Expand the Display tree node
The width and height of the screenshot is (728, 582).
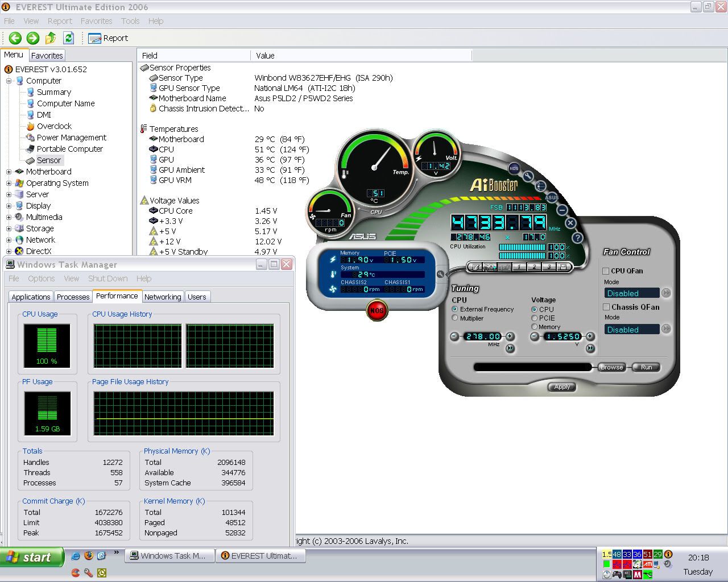coord(9,206)
